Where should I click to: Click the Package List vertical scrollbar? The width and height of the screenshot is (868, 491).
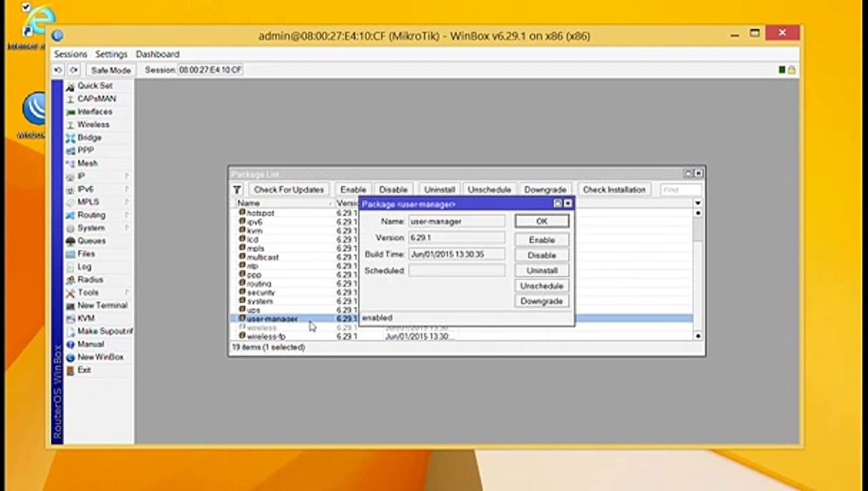tap(697, 273)
